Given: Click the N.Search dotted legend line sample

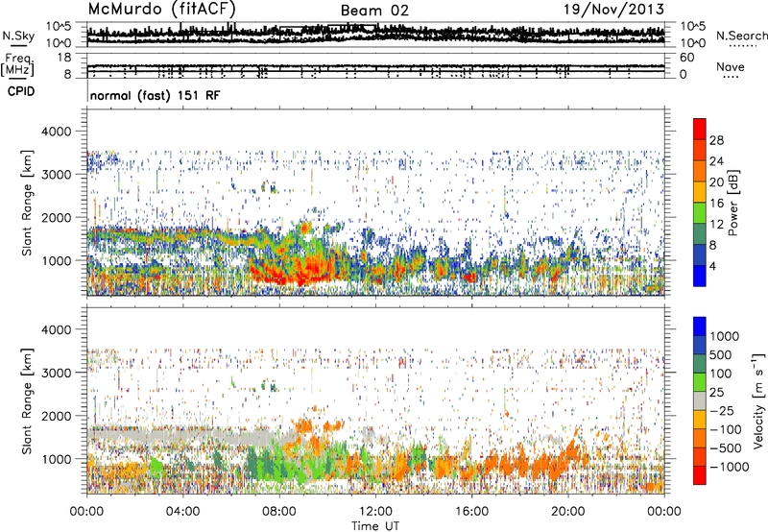Looking at the screenshot, I should click(743, 46).
